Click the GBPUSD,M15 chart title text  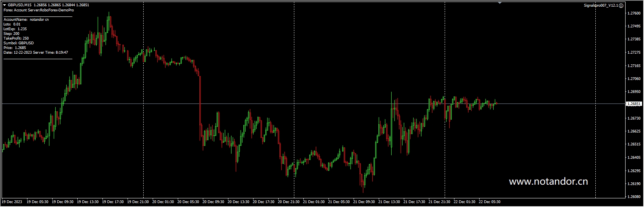pyautogui.click(x=20, y=5)
